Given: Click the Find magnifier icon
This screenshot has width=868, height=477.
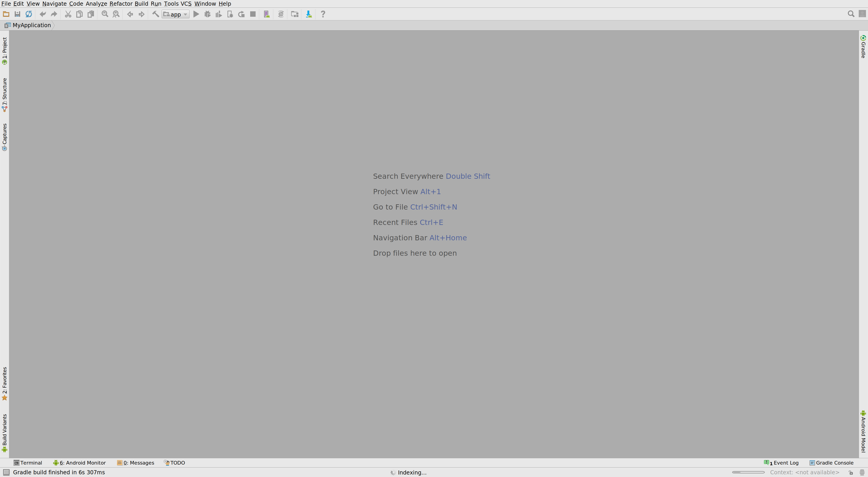Looking at the screenshot, I should click(105, 14).
